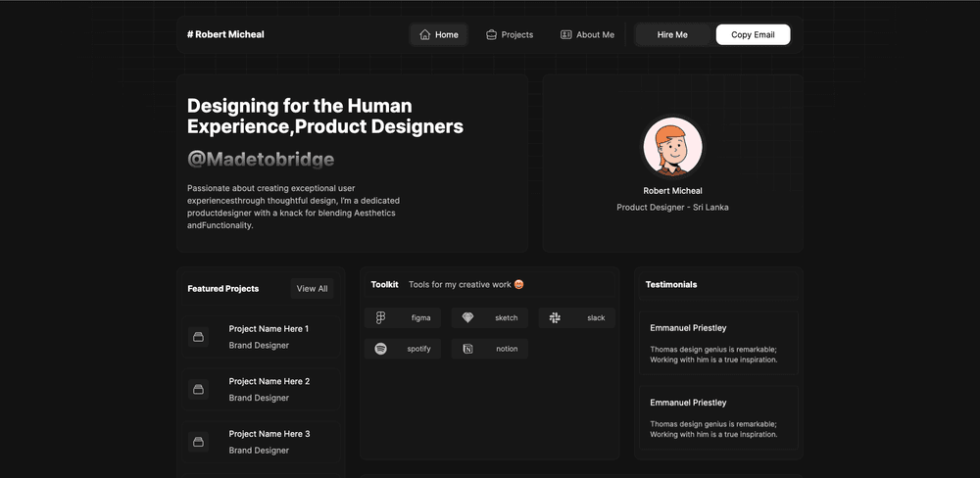Viewport: 980px width, 478px height.
Task: Click the Notion tool icon
Action: 467,349
